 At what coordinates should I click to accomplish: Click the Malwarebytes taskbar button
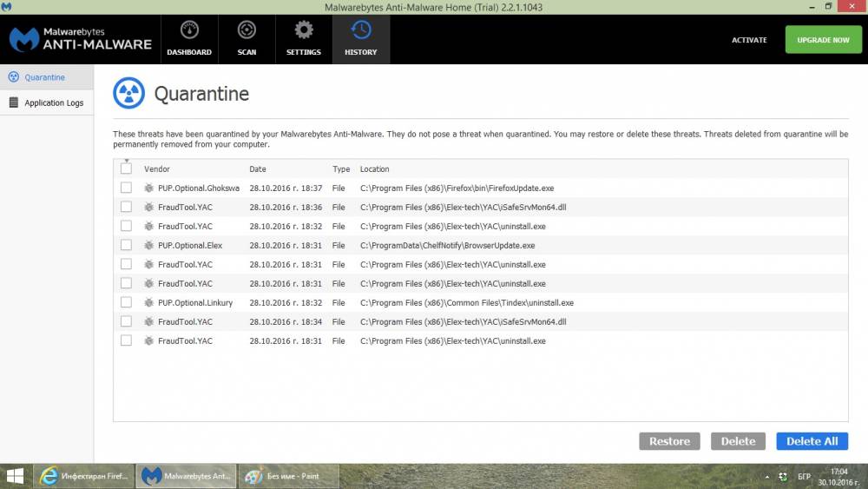point(186,476)
